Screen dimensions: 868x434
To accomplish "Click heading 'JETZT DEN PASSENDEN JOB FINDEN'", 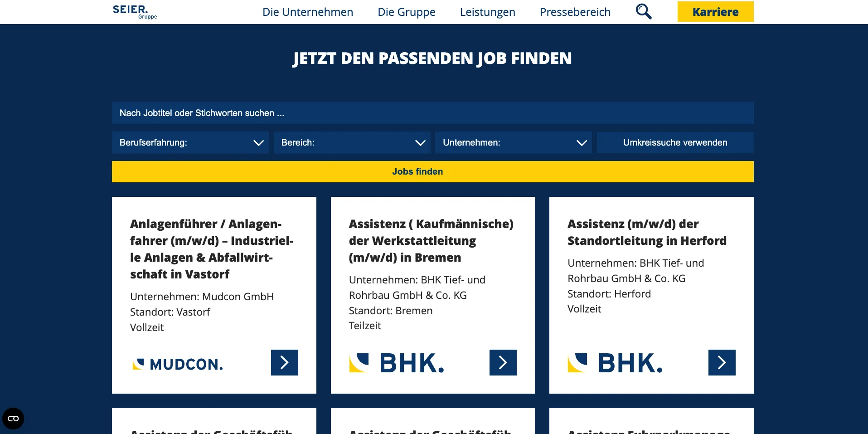I will coord(432,59).
